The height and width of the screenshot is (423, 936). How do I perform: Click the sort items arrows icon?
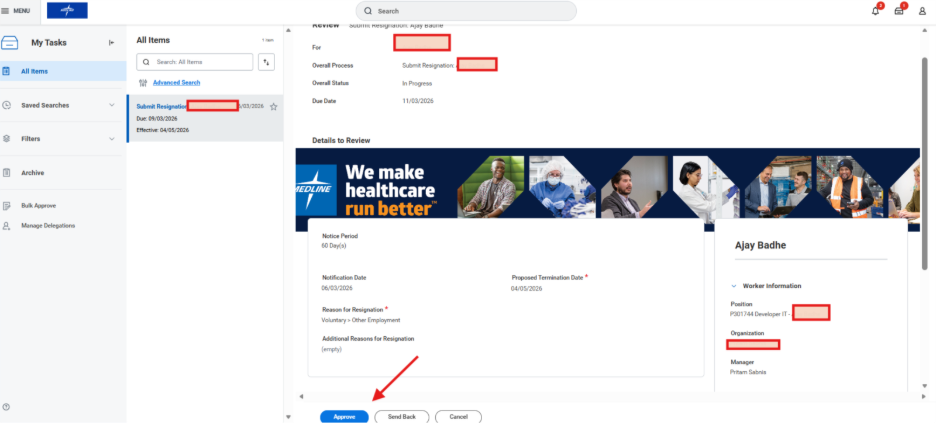[x=266, y=62]
